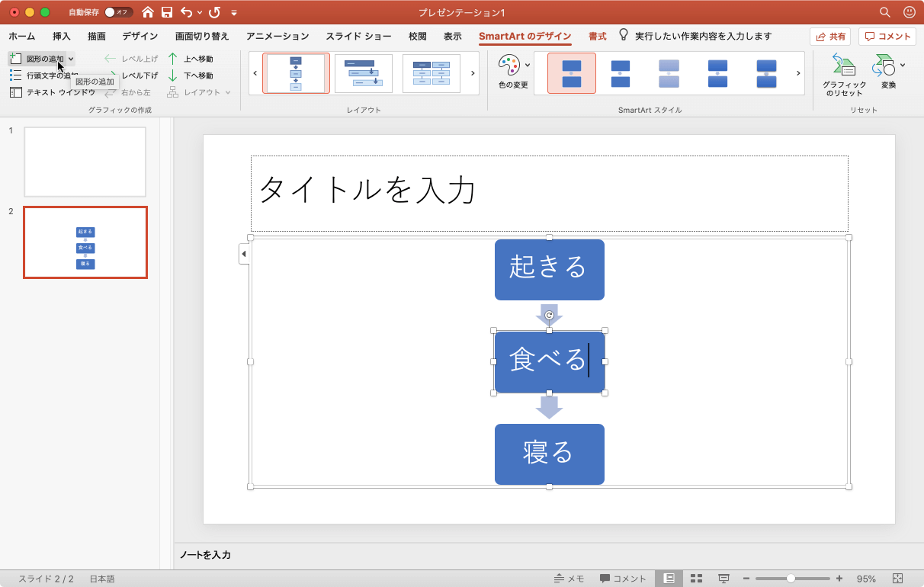This screenshot has height=587, width=924.
Task: Click the 共有 share button
Action: pyautogui.click(x=829, y=35)
